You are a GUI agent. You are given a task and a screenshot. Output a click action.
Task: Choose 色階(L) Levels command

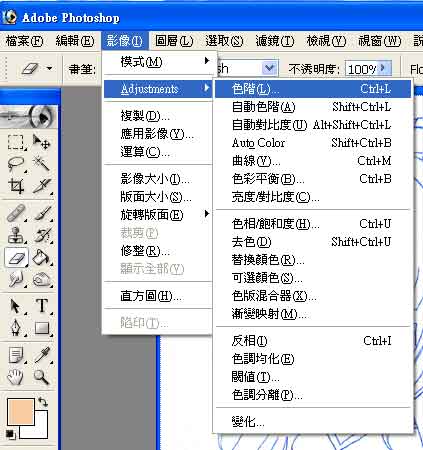313,89
